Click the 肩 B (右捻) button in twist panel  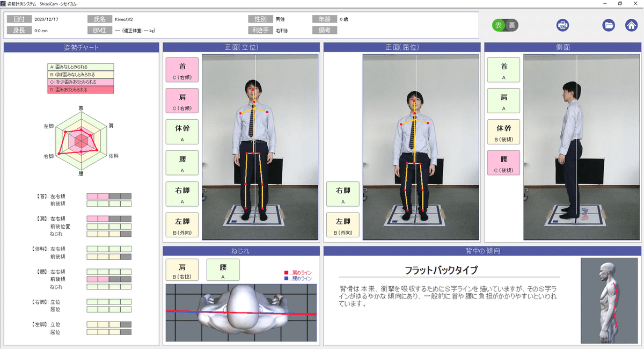pos(182,270)
